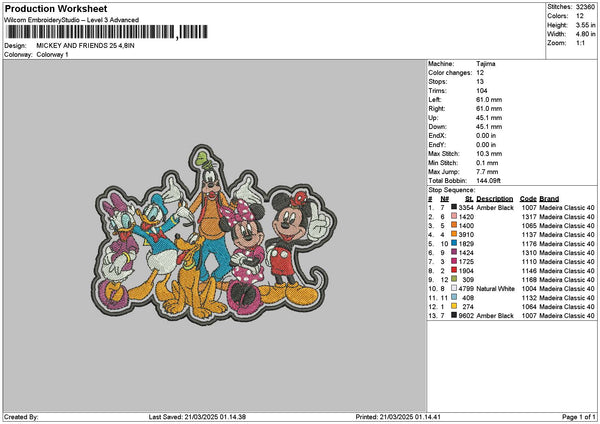Select thread code "1310"

pos(529,253)
